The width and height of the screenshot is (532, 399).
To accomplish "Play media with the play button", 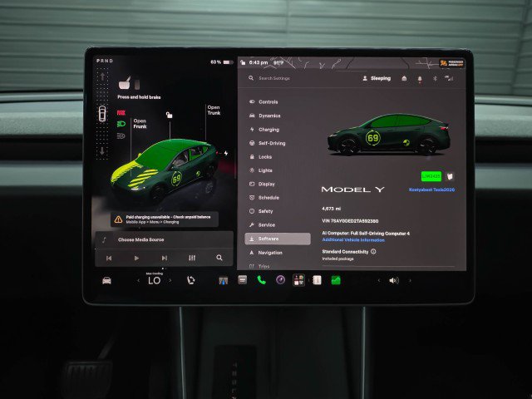I will tap(136, 259).
